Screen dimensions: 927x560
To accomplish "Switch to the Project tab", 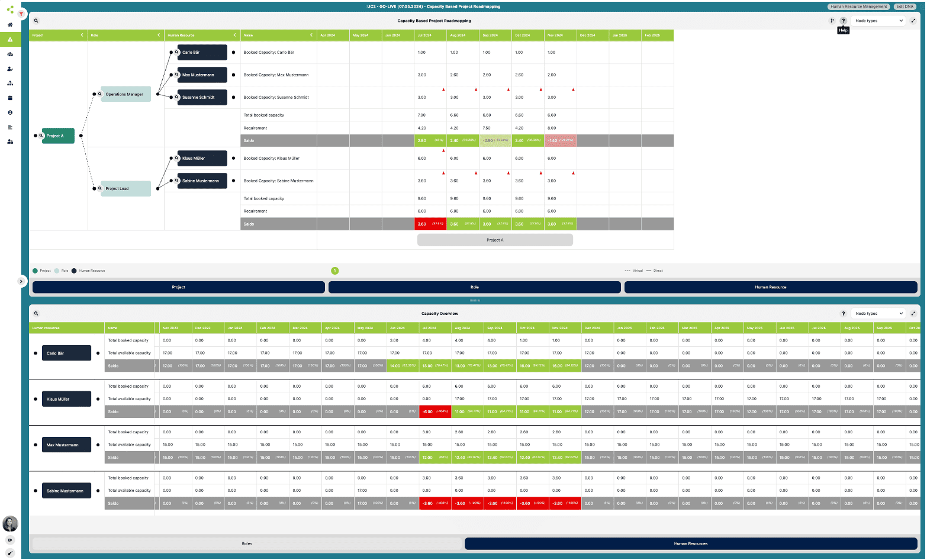I will (x=179, y=287).
